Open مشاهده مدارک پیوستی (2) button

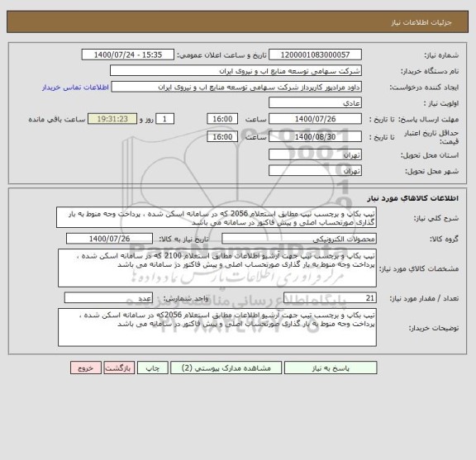[x=226, y=368]
